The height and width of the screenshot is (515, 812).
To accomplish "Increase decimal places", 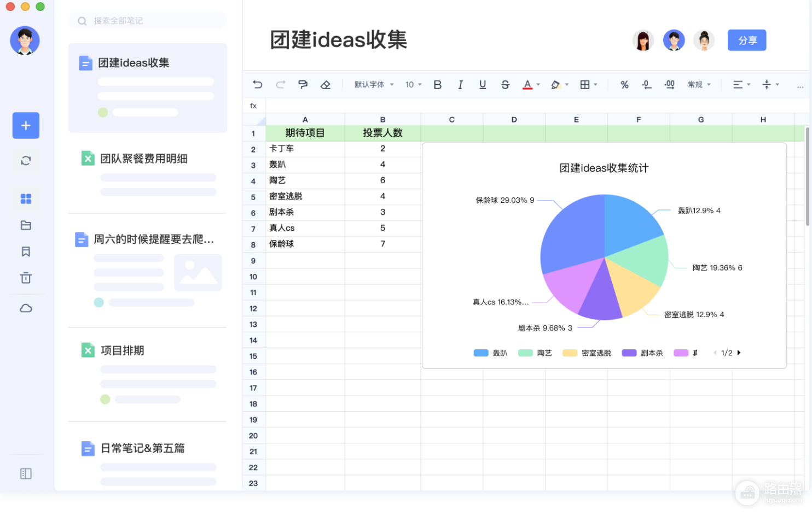I will [x=669, y=85].
